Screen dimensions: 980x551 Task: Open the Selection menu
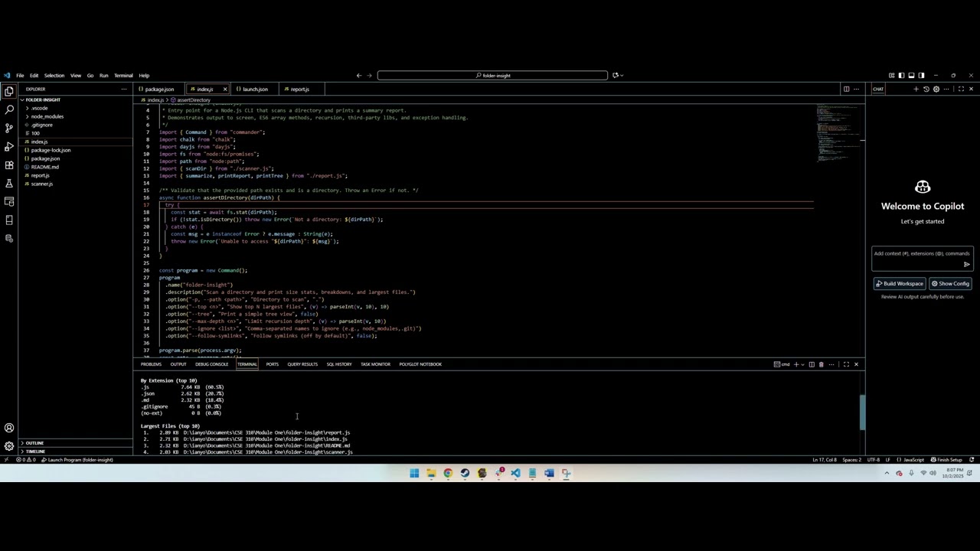54,75
